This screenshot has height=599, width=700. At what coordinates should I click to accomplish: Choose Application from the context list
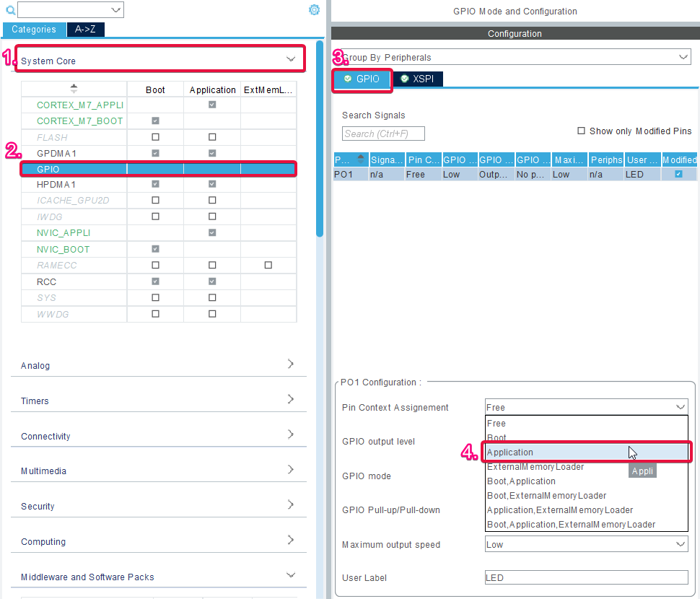pyautogui.click(x=586, y=452)
